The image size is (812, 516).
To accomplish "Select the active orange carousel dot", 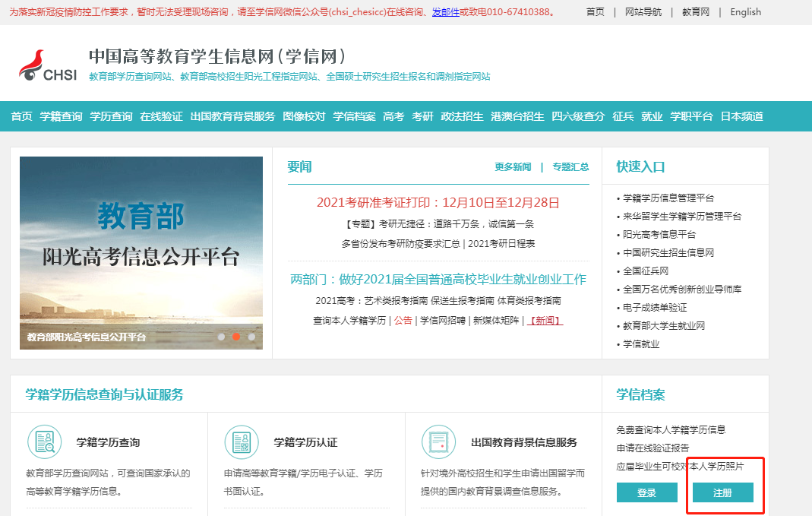I will point(236,337).
